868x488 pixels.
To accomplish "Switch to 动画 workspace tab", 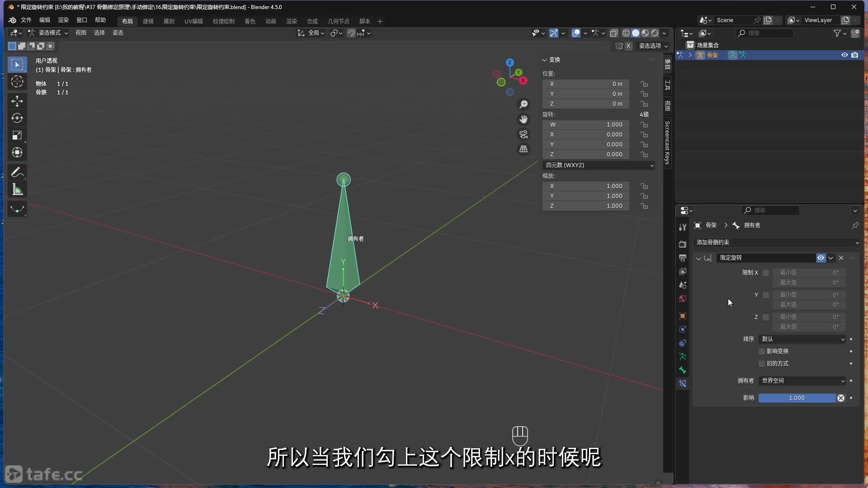I will (271, 21).
